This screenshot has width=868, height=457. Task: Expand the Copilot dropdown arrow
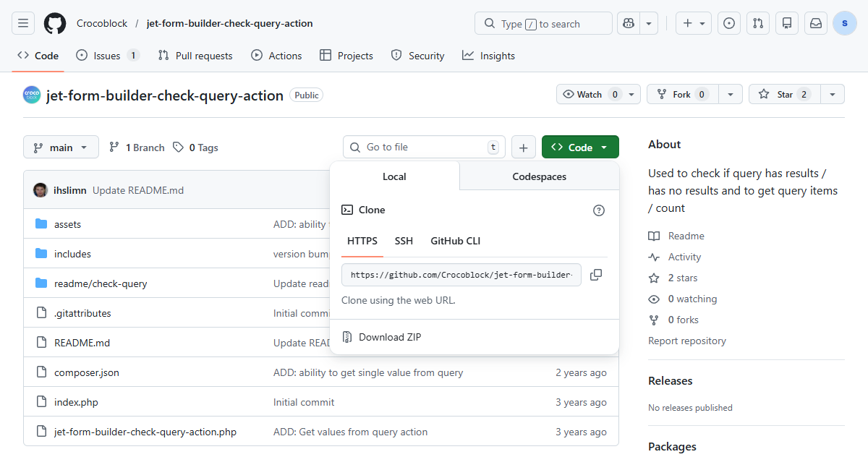[650, 23]
